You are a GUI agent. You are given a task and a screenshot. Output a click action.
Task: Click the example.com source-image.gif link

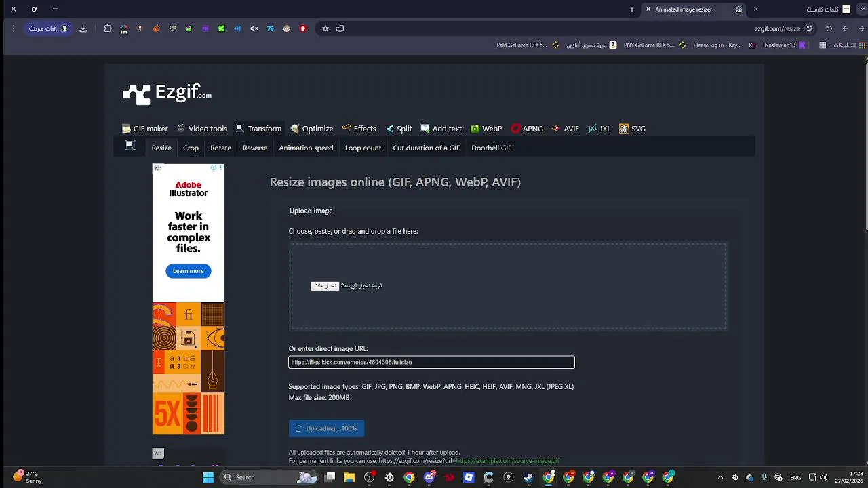coord(507,461)
